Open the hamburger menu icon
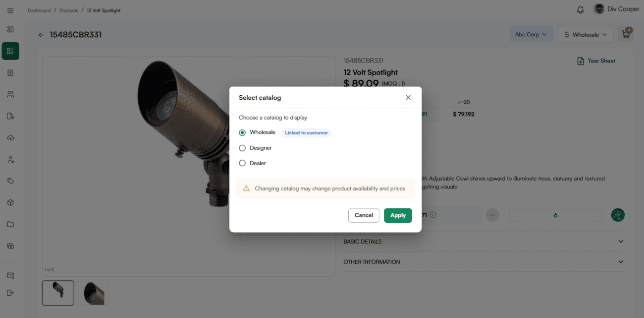The width and height of the screenshot is (644, 318). click(x=10, y=10)
